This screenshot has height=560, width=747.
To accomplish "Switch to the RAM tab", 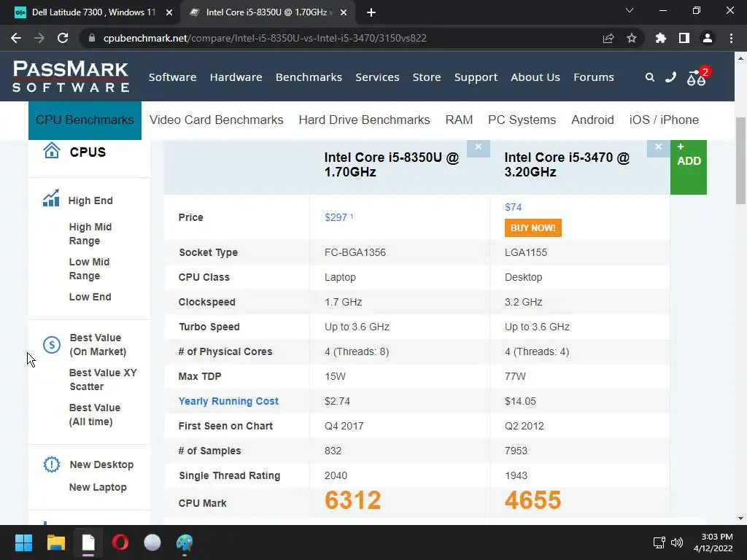I will click(460, 120).
